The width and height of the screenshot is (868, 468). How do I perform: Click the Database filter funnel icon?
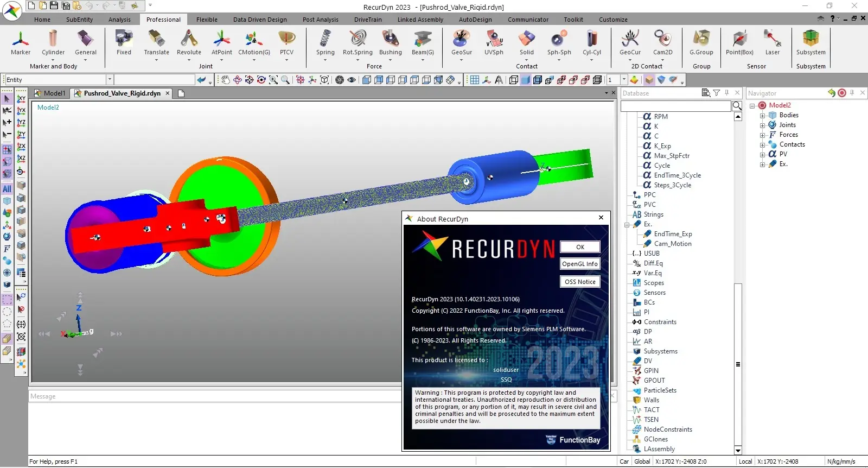716,93
